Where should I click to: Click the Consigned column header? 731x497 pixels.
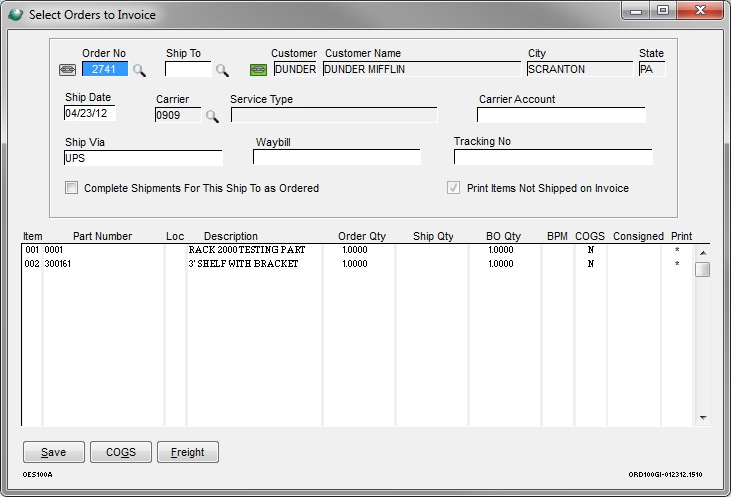638,236
